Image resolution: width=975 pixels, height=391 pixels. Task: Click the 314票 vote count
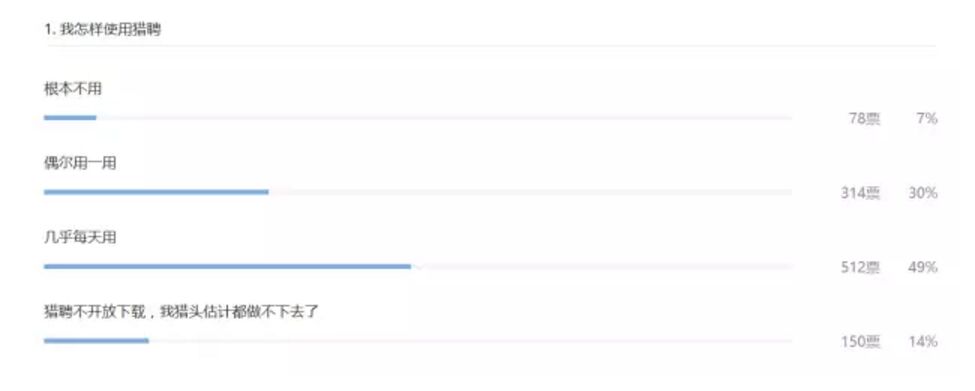[x=861, y=193]
